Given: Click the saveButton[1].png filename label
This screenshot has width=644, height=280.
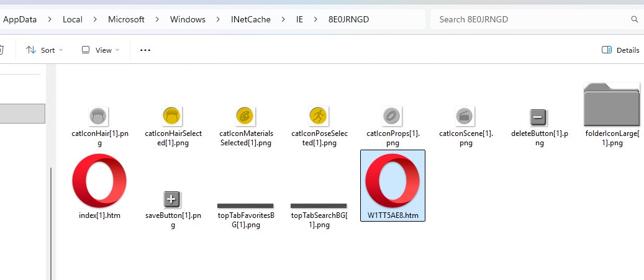Looking at the screenshot, I should (173, 220).
